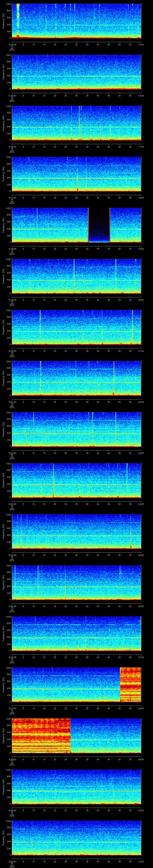
Task: Click the 5:23:00 start time label
Action: tap(12, 504)
